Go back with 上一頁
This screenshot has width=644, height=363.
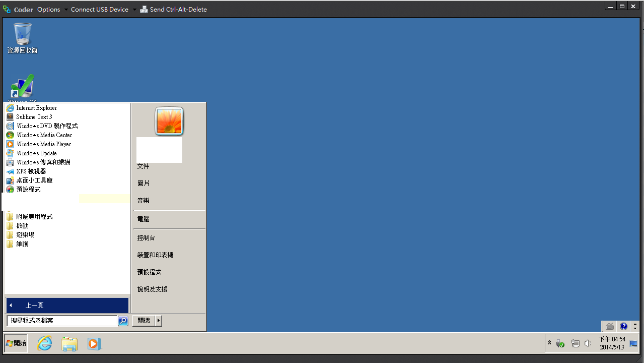[67, 306]
